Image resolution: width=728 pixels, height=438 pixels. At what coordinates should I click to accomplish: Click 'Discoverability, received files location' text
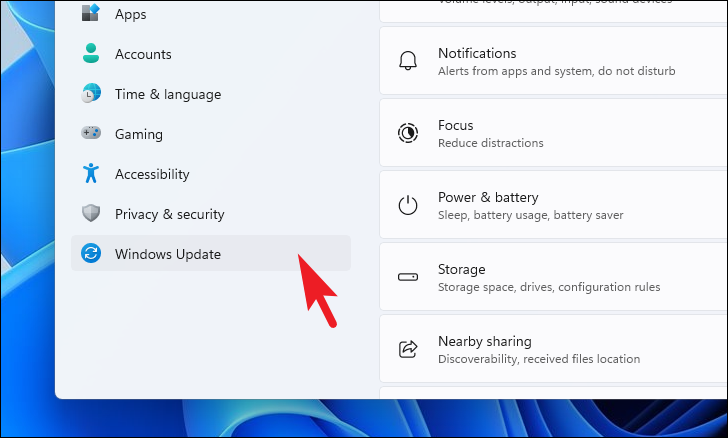tap(539, 359)
